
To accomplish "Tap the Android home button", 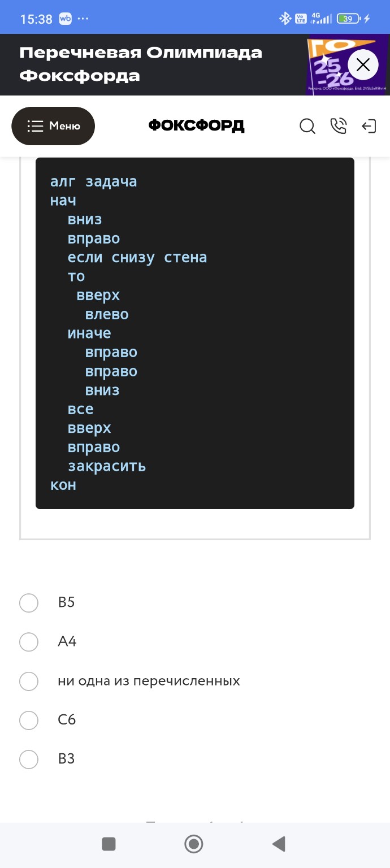I will tap(193, 844).
